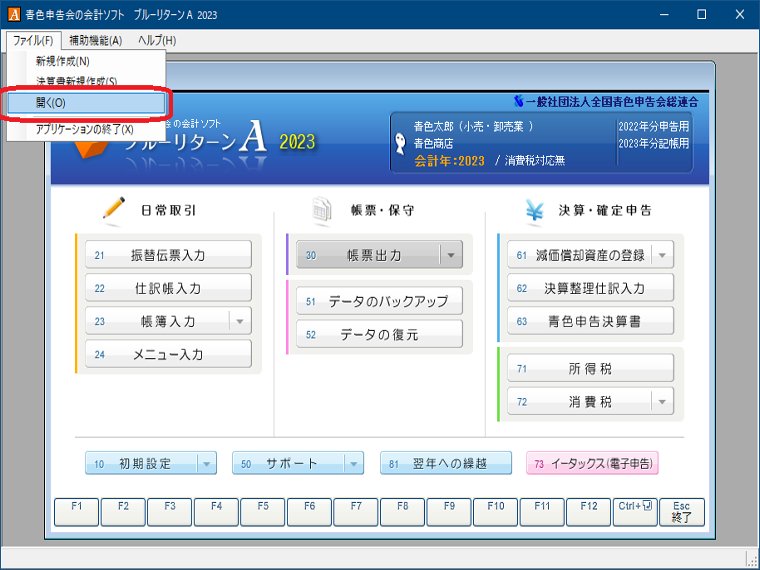Open 71 所得税
The image size is (760, 570).
590,368
